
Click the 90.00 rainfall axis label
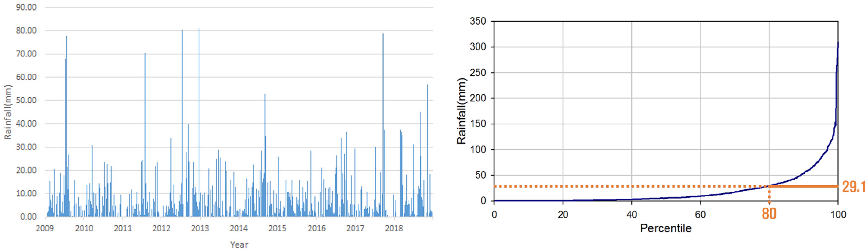pyautogui.click(x=26, y=7)
